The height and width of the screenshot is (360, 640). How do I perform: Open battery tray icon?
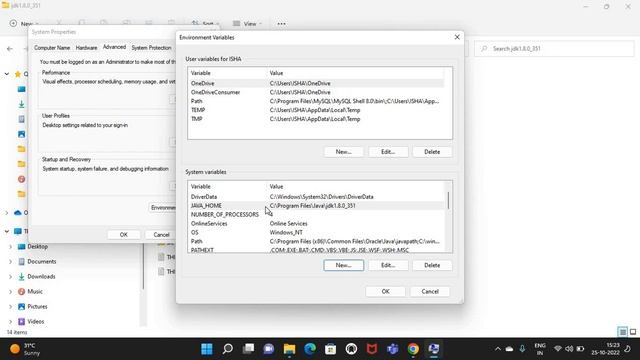580,349
